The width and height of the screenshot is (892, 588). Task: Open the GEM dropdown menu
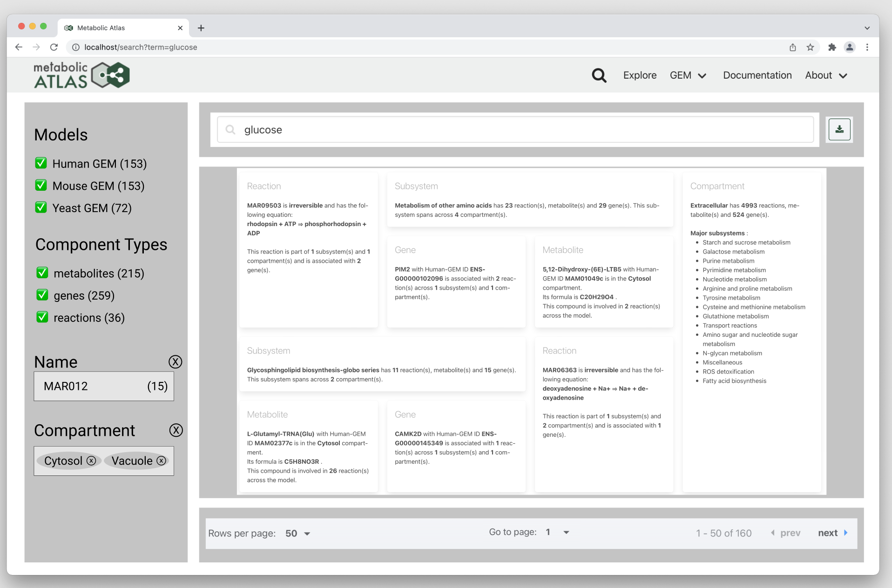point(688,75)
